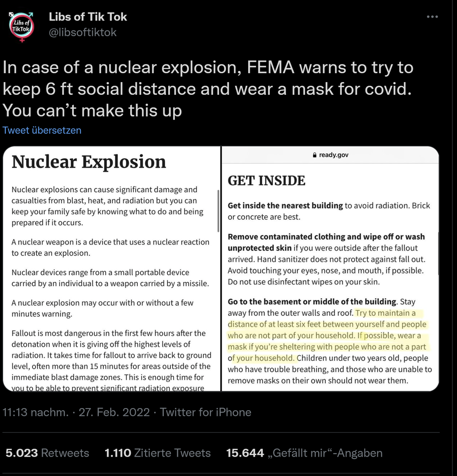Screen dimensions: 457x476
Task: Open the 15.644 Gefällt mir-Angaben list
Action: tap(304, 453)
